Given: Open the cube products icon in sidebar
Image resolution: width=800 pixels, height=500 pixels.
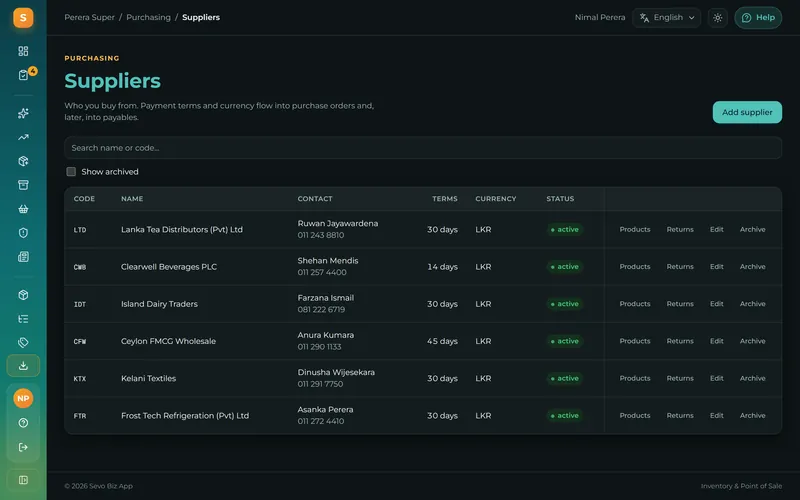Looking at the screenshot, I should coord(23,295).
